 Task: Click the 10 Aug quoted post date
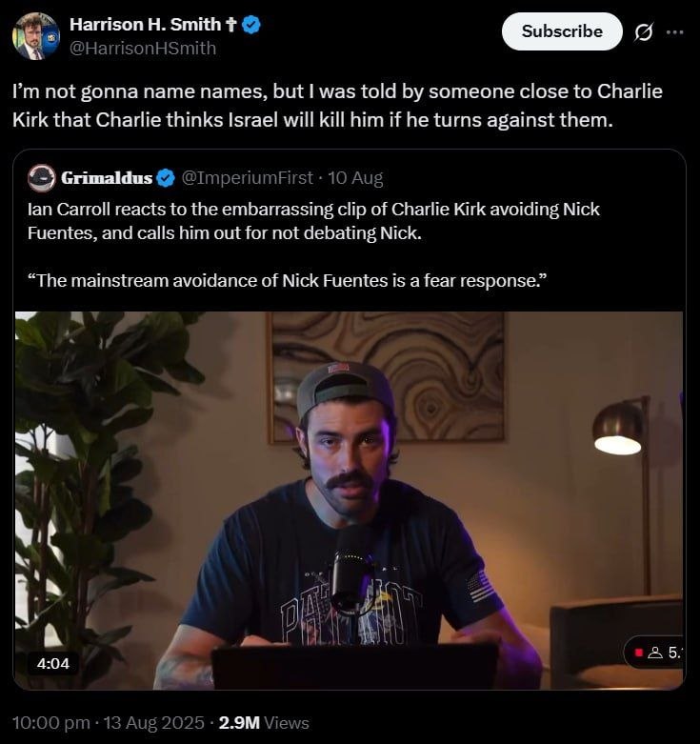pyautogui.click(x=355, y=178)
